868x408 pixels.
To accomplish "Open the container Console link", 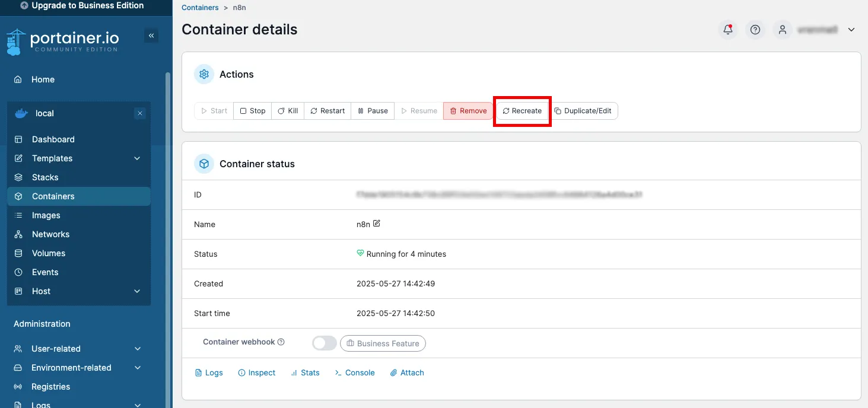I will tap(355, 373).
